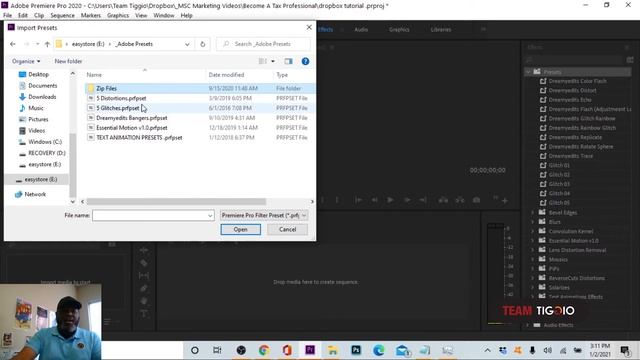This screenshot has width=640, height=360.
Task: Select TEXT ANIMATION PRESETS .prfpset file
Action: pyautogui.click(x=139, y=138)
